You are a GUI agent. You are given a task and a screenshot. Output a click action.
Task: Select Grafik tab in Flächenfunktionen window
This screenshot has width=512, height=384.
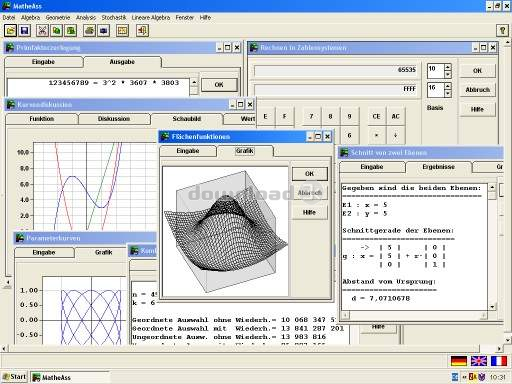click(245, 151)
